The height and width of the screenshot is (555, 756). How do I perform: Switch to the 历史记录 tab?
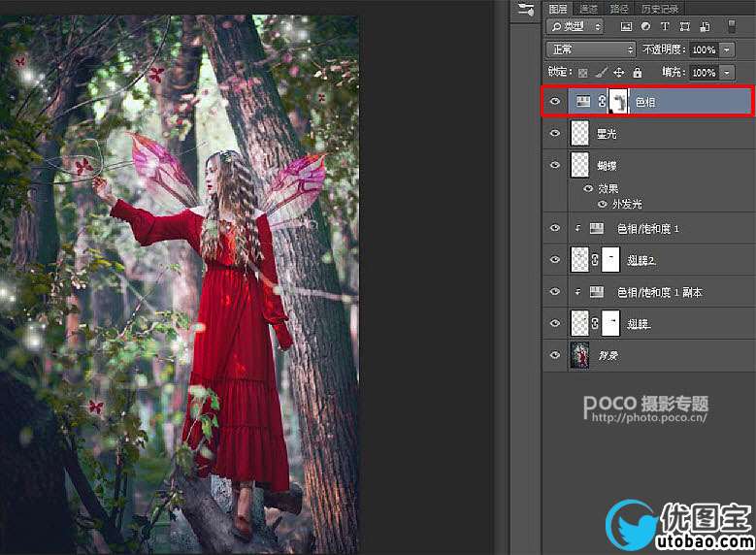(x=660, y=9)
